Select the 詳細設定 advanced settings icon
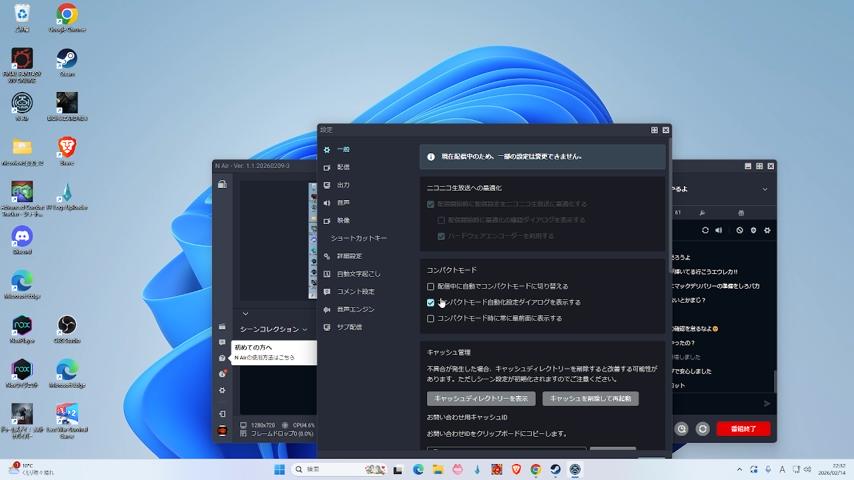The image size is (854, 480). 327,256
